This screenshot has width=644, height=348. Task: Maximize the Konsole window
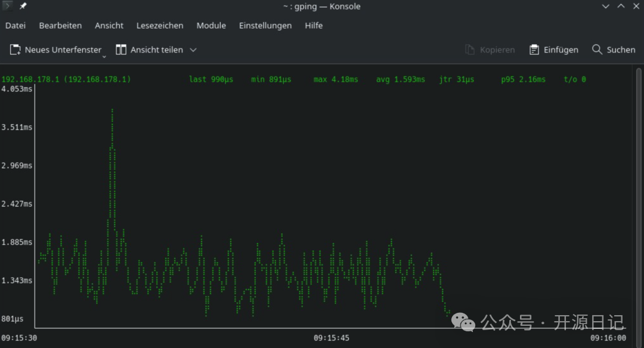[621, 6]
